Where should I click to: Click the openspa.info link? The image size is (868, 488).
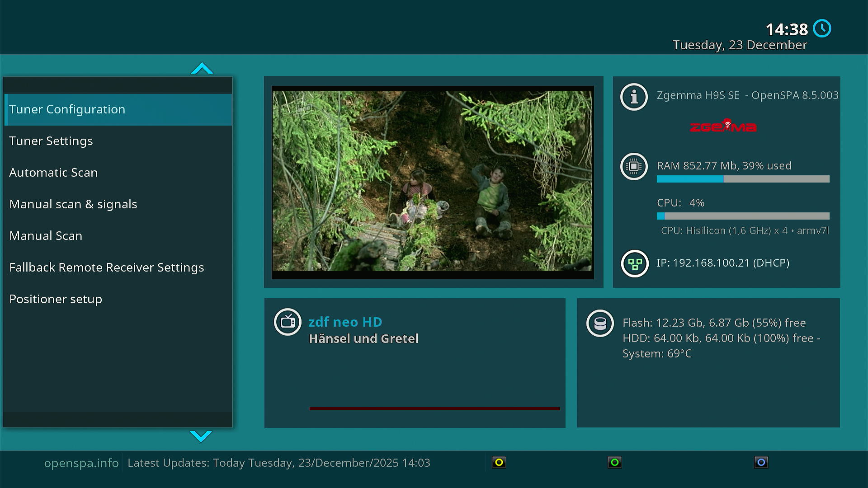(x=81, y=463)
